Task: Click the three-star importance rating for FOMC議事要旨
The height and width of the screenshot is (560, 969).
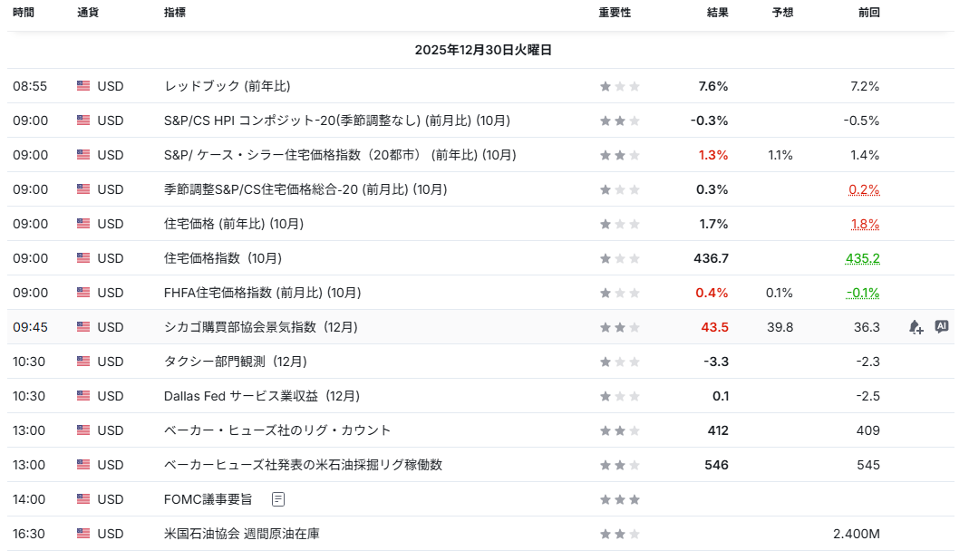Action: coord(620,499)
